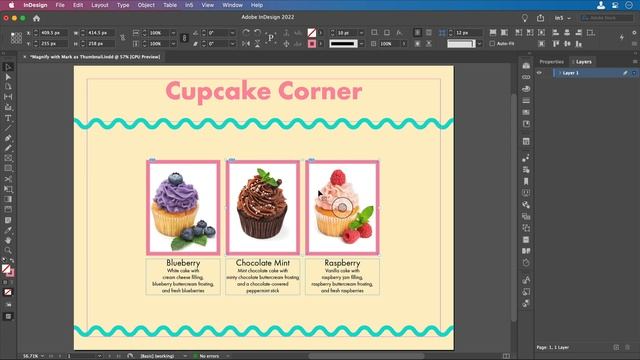
Task: Switch to the Properties tab
Action: coord(551,62)
